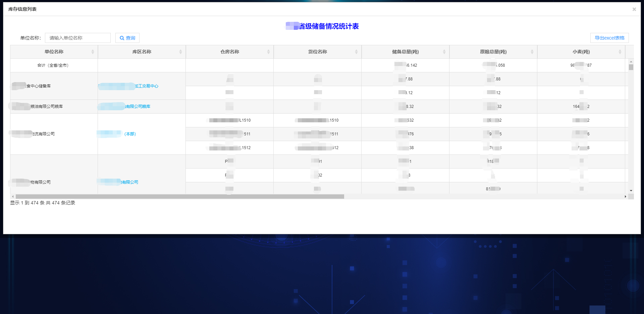Select the 中心储备库 unit cell

[54, 86]
